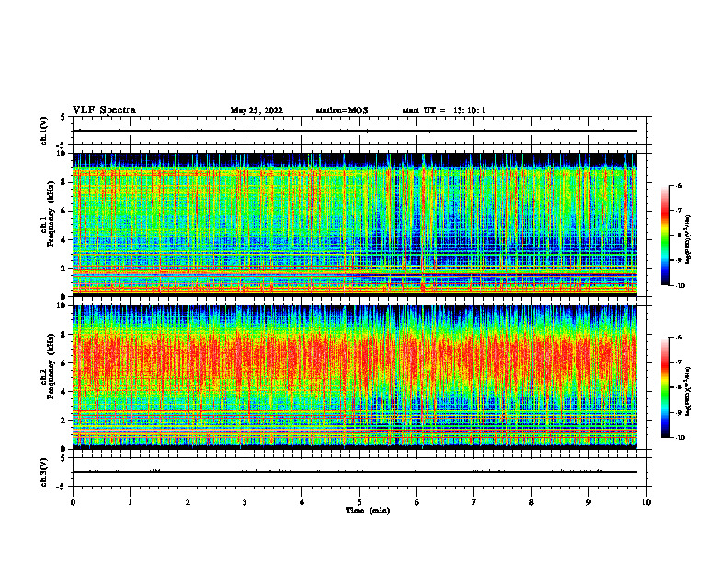Image resolution: width=728 pixels, height=563 pixels.
Task: Click inside the ch.1 spectrogram panel
Action: [x=355, y=224]
